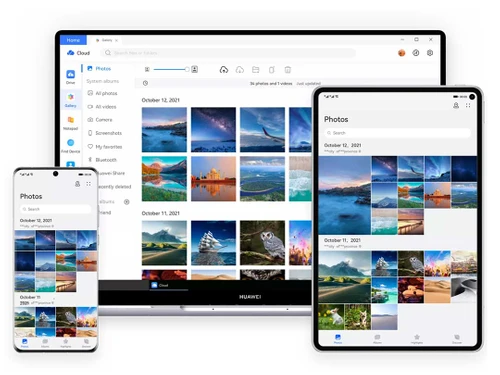Screen dimensions: 500x375
Task: Click the trash delete toolbar icon
Action: pos(288,70)
